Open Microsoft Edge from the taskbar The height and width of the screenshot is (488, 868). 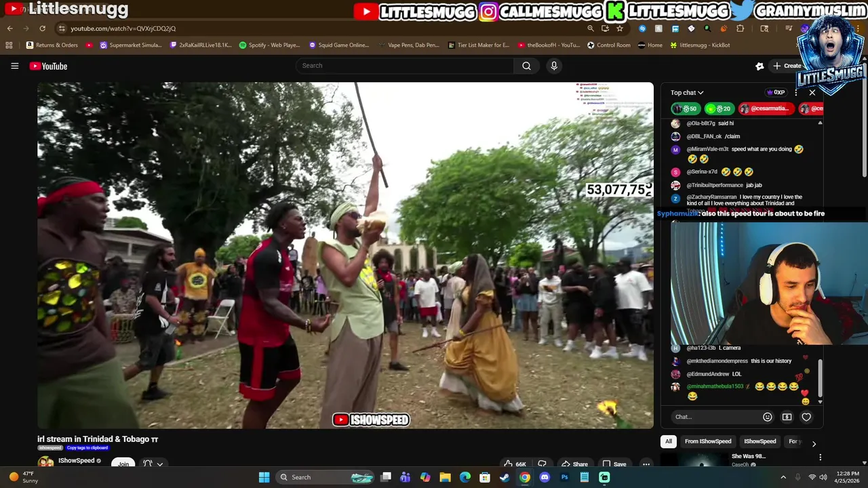point(465,477)
